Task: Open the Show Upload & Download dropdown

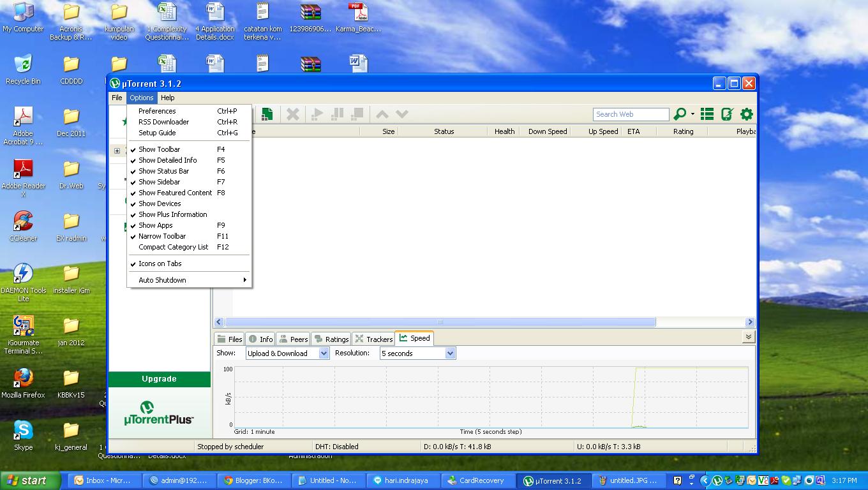Action: coord(287,353)
